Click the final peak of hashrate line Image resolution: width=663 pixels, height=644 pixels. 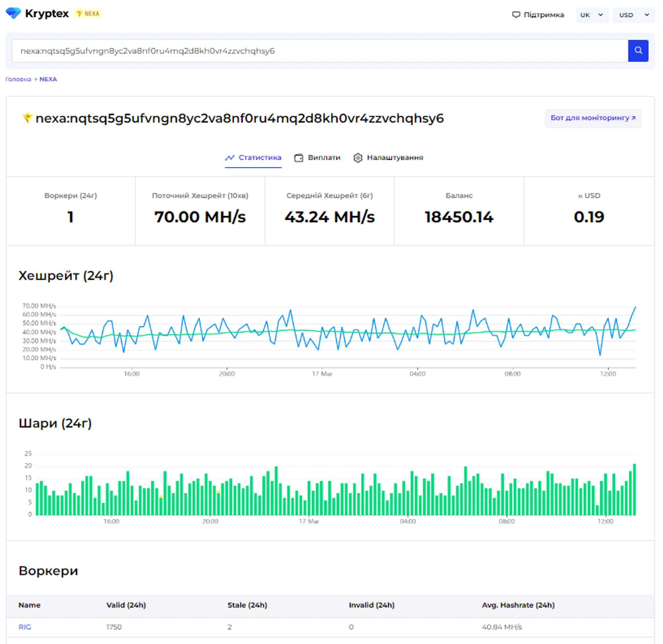click(635, 307)
